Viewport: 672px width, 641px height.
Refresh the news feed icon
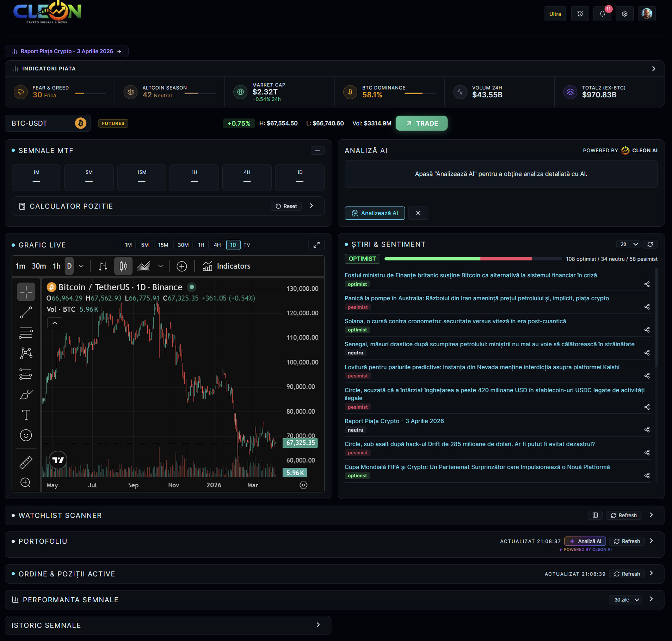click(x=650, y=244)
